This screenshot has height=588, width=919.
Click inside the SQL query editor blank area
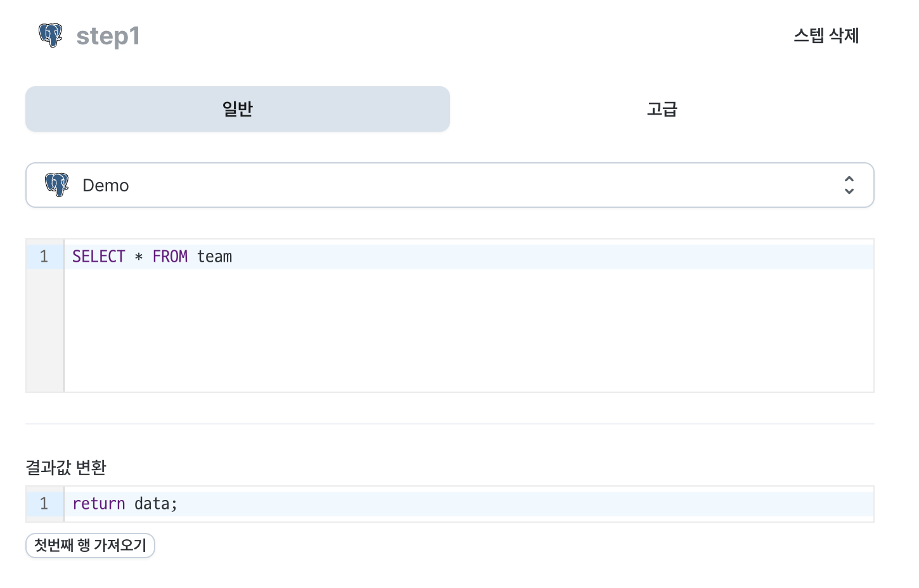469,329
